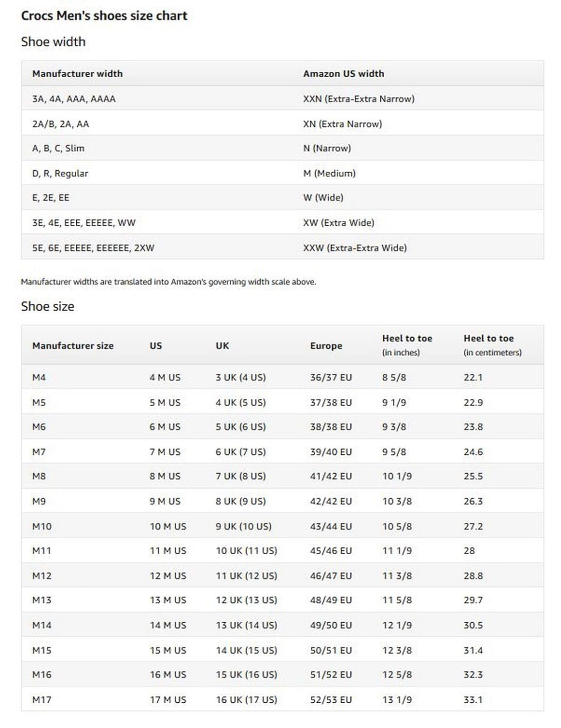Image resolution: width=561 pixels, height=728 pixels.
Task: Click the "43/44 EU" Europe size cell
Action: 331,527
